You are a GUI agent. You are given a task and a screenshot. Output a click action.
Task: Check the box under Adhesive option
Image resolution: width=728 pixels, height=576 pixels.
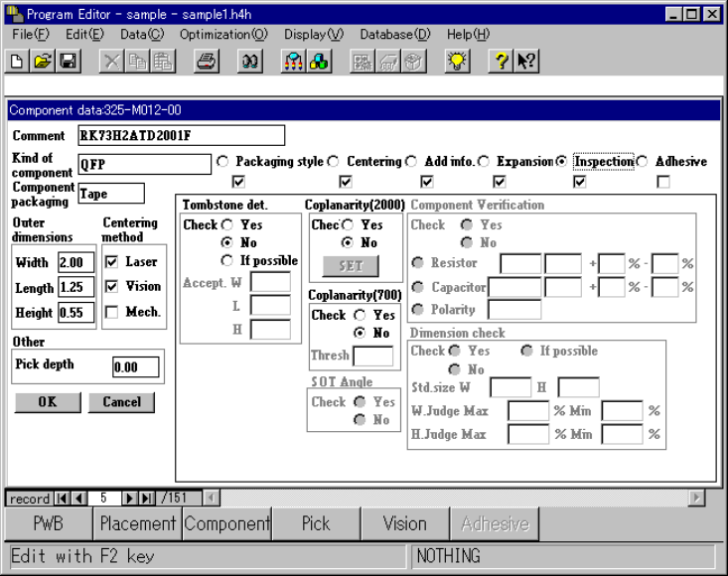(x=662, y=182)
